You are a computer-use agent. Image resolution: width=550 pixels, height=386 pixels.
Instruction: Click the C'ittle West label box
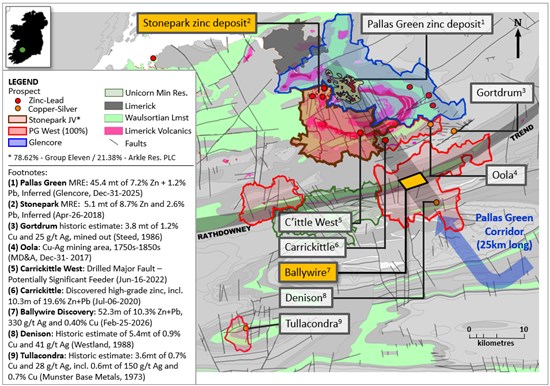(x=315, y=222)
